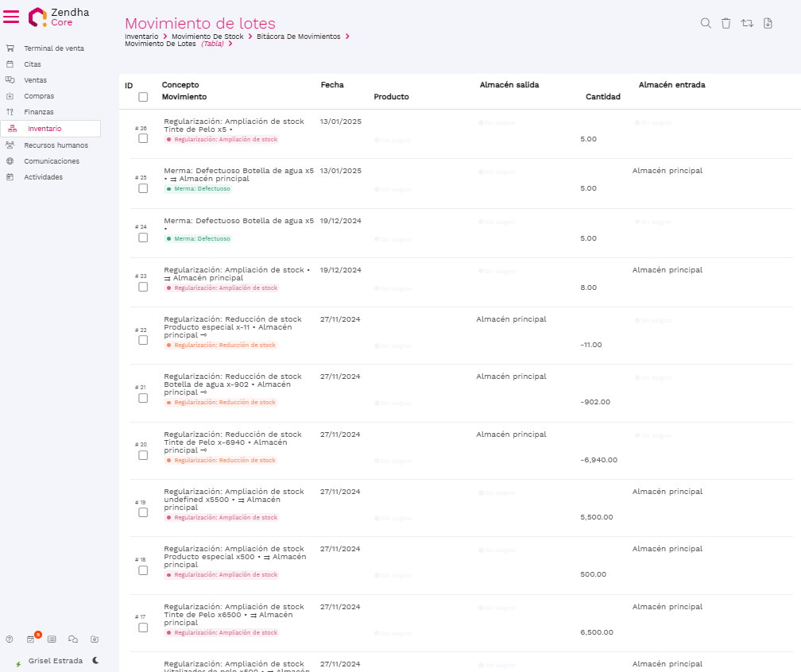Go to 'Movimiento De Stock' breadcrumb link

click(207, 37)
